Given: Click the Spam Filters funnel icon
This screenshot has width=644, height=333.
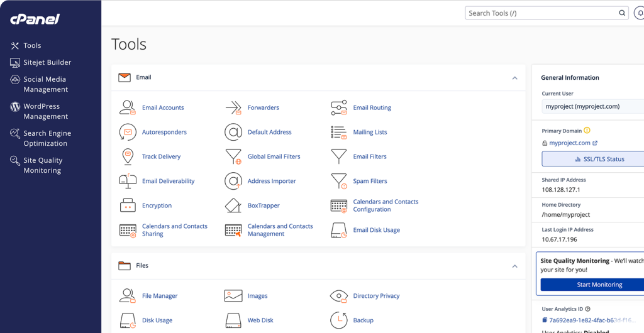Looking at the screenshot, I should [x=339, y=181].
